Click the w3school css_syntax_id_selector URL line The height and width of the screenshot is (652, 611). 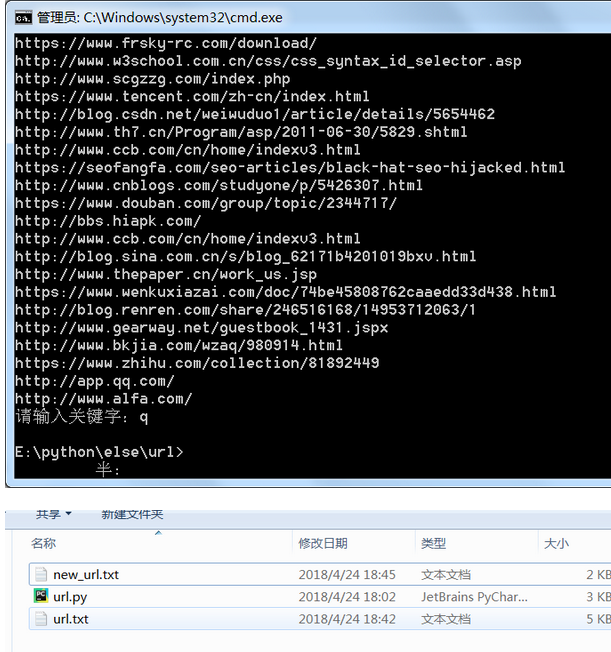pos(268,61)
